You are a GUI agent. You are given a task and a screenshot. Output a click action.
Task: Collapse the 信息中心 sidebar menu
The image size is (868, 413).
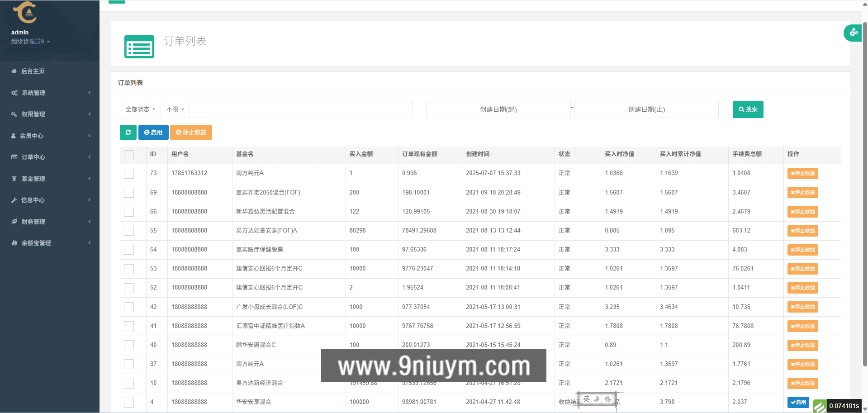[33, 200]
